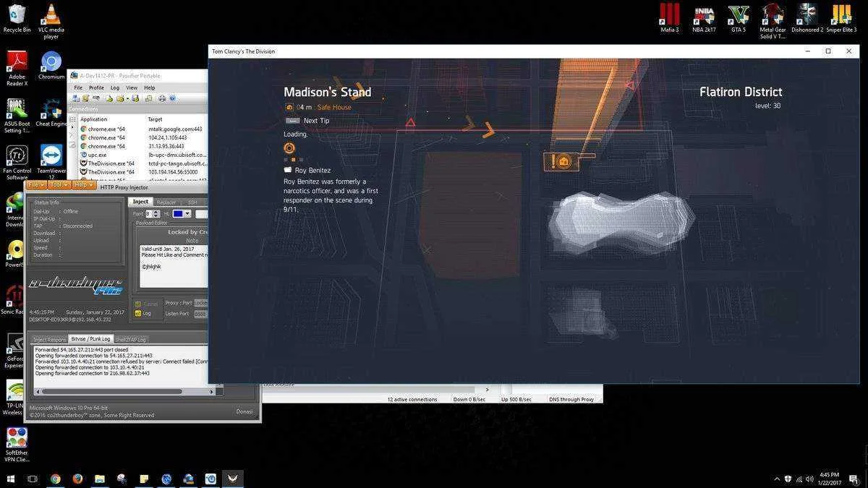Open File Explorer from the taskbar

click(x=100, y=479)
